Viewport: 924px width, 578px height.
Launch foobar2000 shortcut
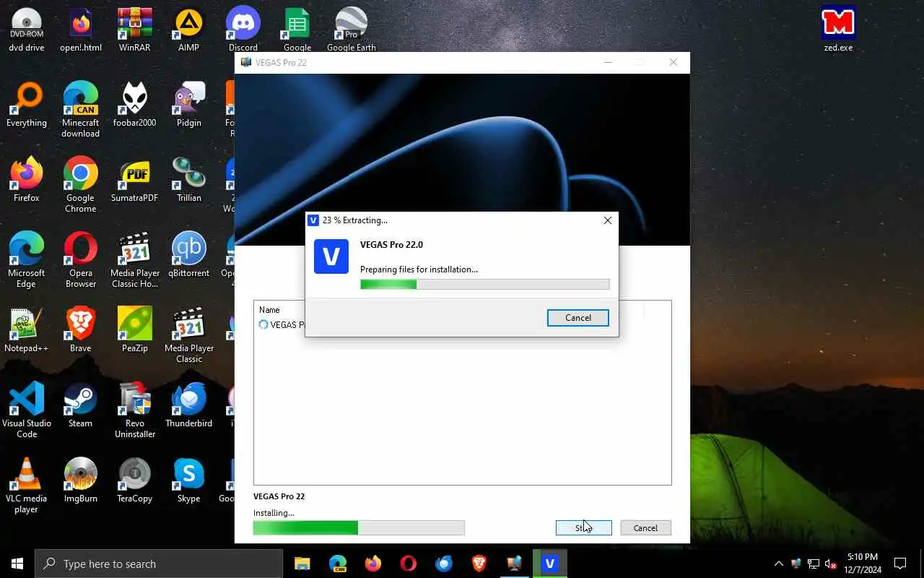coord(135,105)
